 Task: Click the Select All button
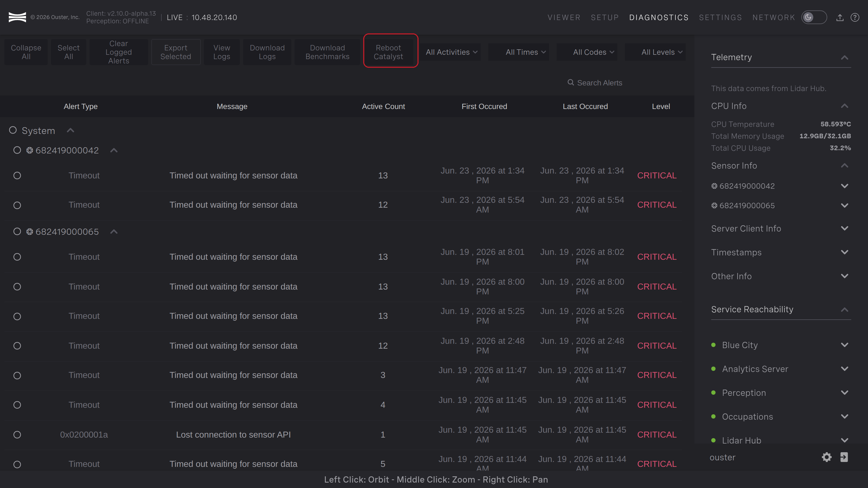(68, 52)
